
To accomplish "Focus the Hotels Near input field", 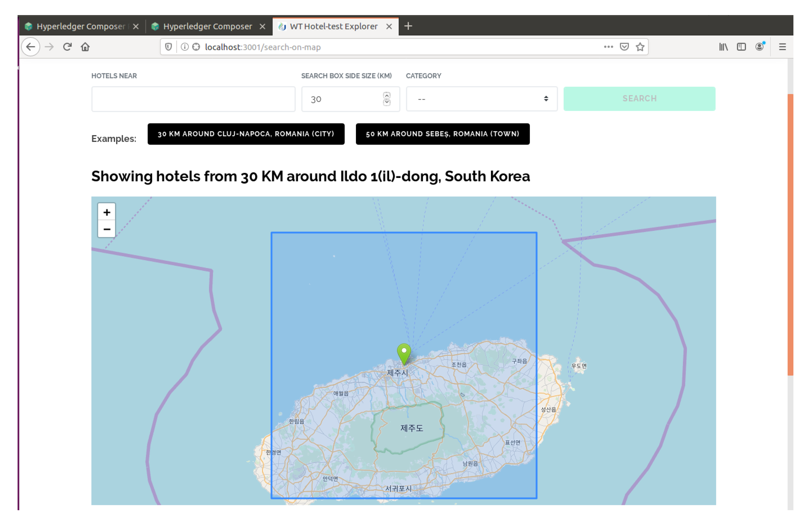I will coord(193,99).
